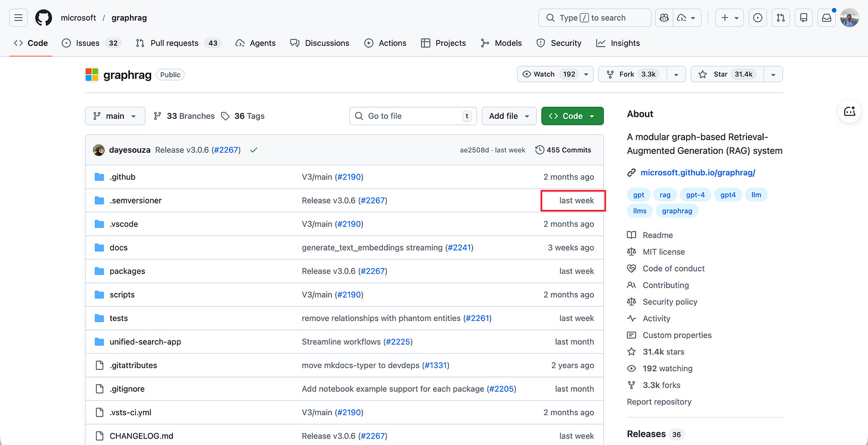Open Copilot options dropdown in header
This screenshot has height=445, width=868.
687,18
